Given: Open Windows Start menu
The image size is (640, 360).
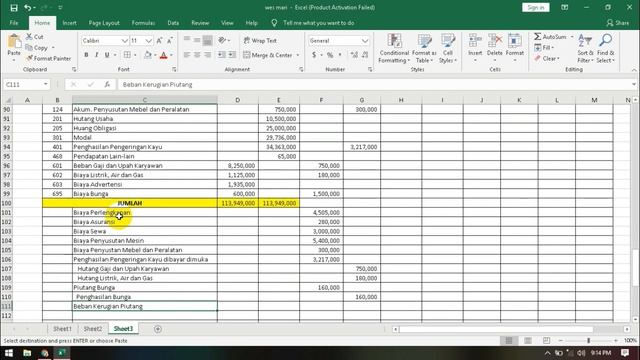Looking at the screenshot, I should (9, 353).
